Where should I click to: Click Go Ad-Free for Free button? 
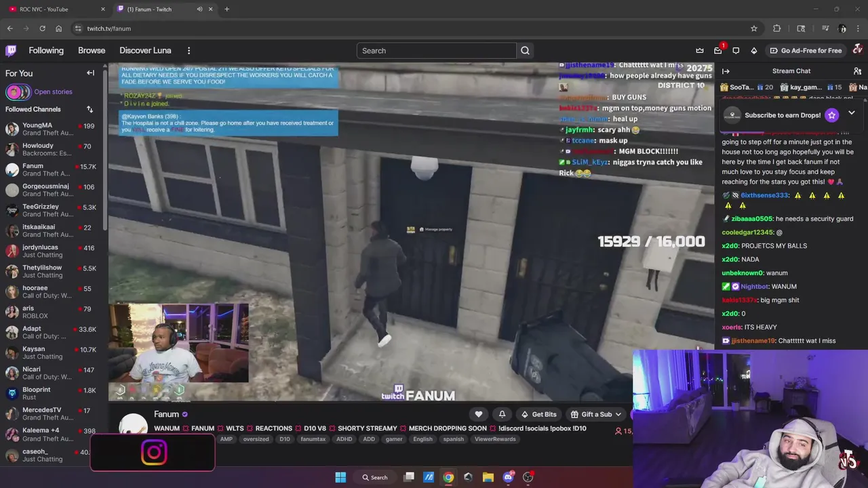pos(806,50)
